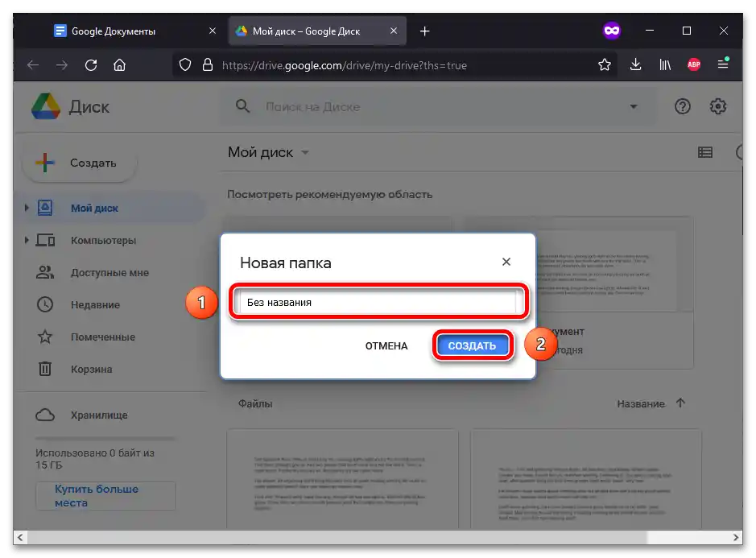The width and height of the screenshot is (756, 558).
Task: Open Помеченные starred section
Action: 103,337
